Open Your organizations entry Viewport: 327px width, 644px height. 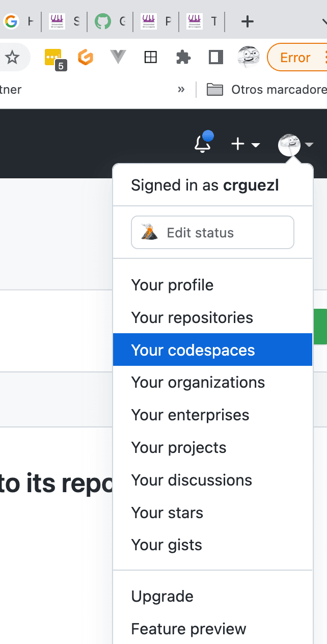tap(198, 383)
